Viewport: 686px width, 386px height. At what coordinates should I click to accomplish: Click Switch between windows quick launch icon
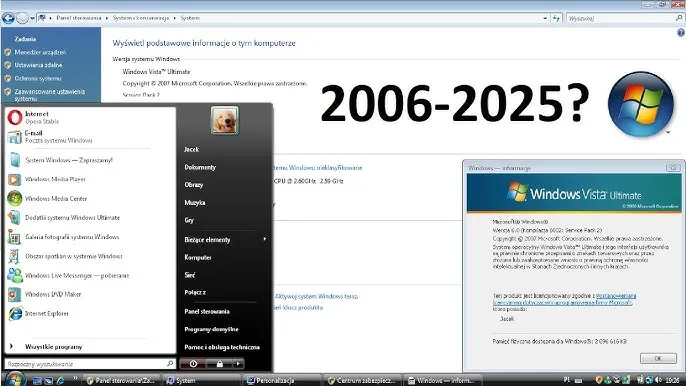49,381
